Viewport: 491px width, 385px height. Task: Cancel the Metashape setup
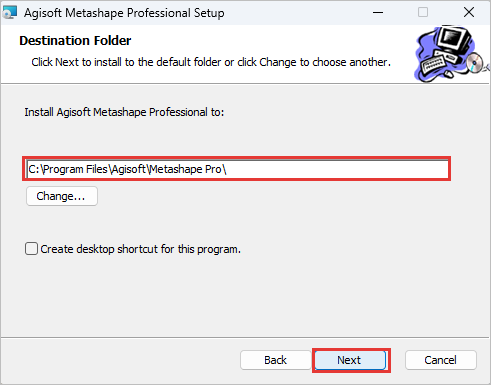(x=441, y=360)
